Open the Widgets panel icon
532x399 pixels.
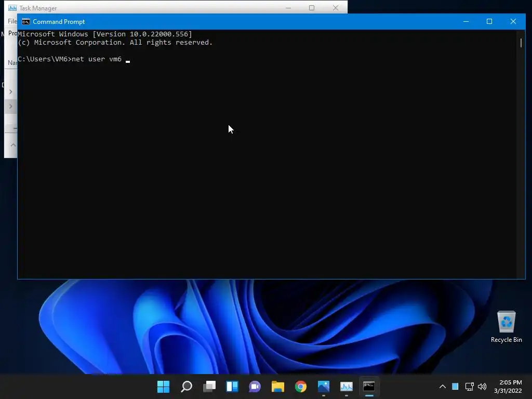(232, 387)
